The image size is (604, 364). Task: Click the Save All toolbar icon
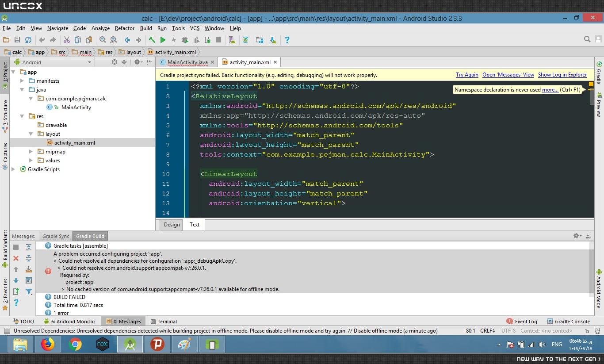click(17, 40)
